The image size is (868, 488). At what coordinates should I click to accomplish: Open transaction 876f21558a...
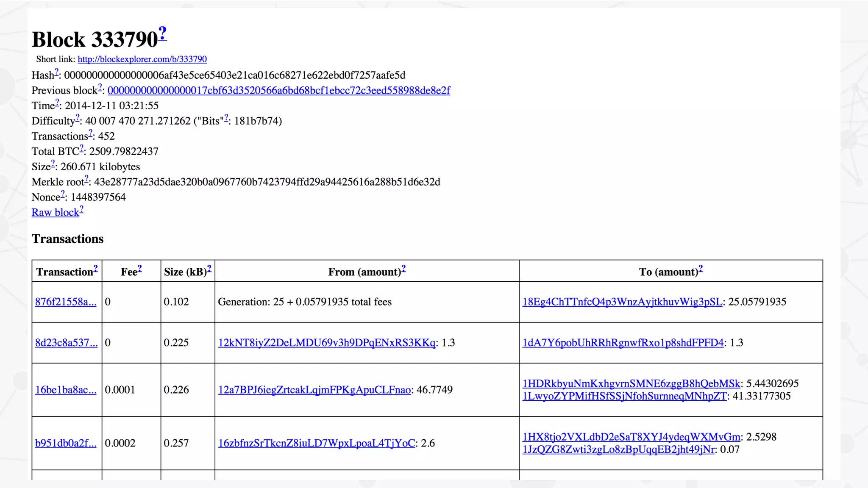(66, 302)
